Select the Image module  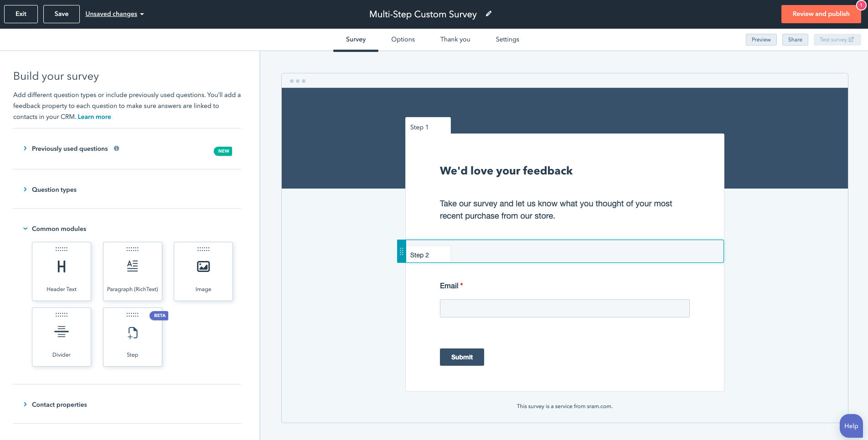[x=203, y=271]
